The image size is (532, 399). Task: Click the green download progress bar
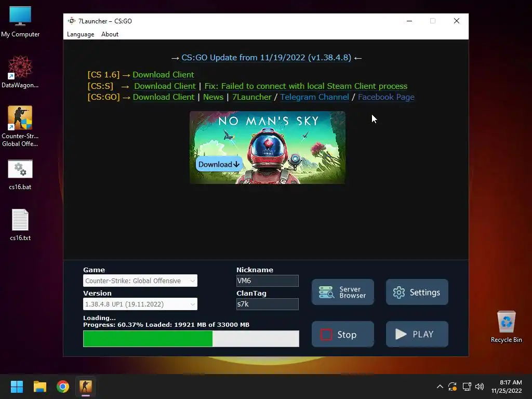click(191, 339)
